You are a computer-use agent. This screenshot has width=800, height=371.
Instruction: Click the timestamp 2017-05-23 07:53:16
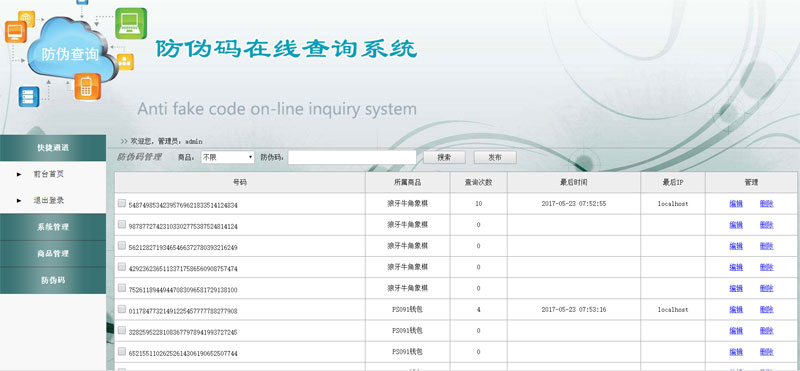574,310
